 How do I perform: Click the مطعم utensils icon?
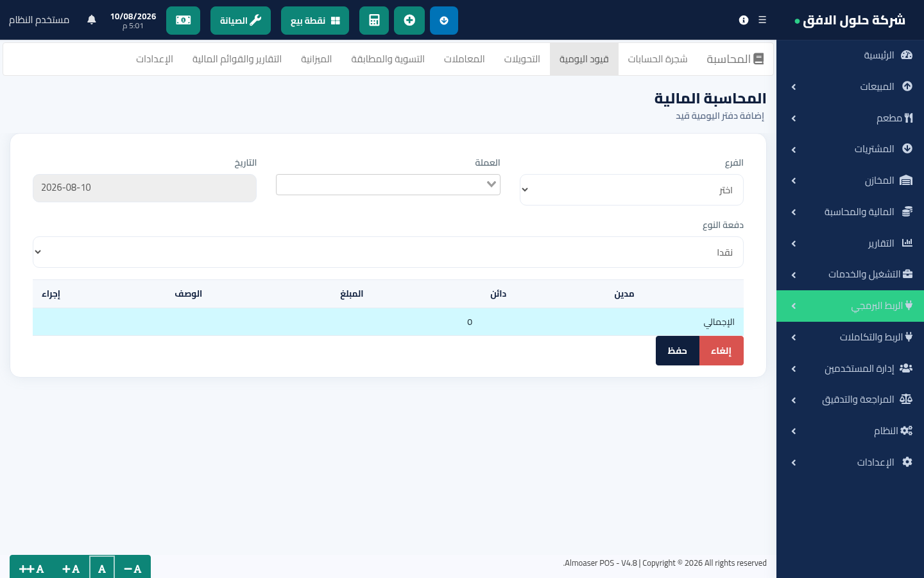tap(909, 118)
